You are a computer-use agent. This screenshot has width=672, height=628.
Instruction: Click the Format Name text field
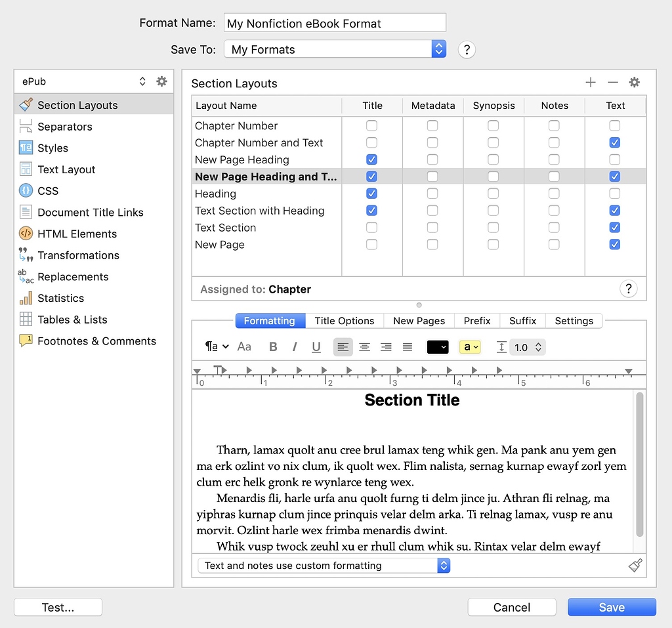335,22
